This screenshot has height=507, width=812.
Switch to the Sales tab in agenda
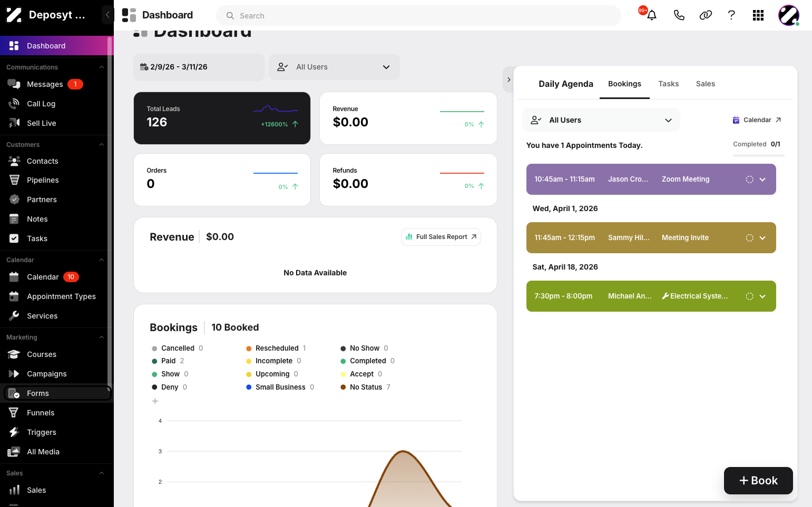705,84
